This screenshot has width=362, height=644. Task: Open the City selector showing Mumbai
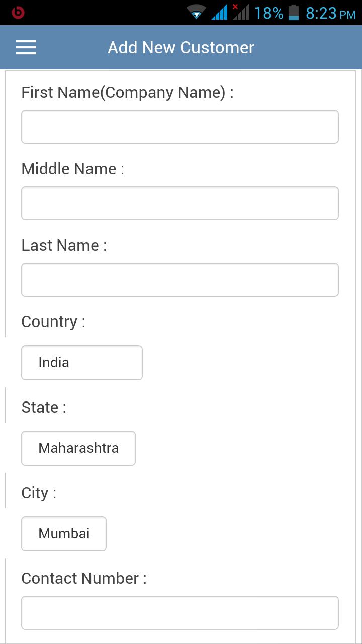point(63,534)
